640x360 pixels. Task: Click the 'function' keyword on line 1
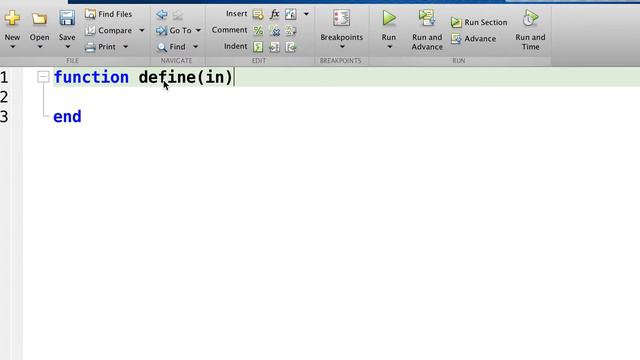pyautogui.click(x=91, y=77)
